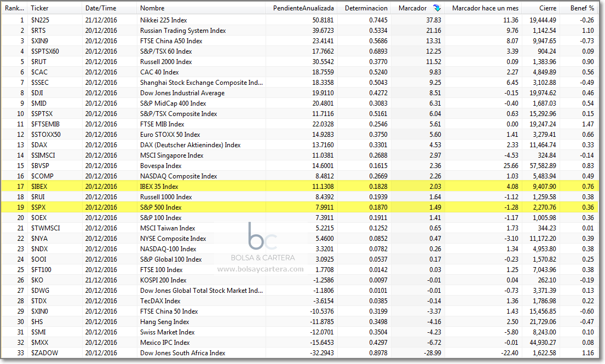Screen dimensions: 605x364
Task: Select the highlighted 'S&P 500 Index' name
Action: click(x=160, y=207)
